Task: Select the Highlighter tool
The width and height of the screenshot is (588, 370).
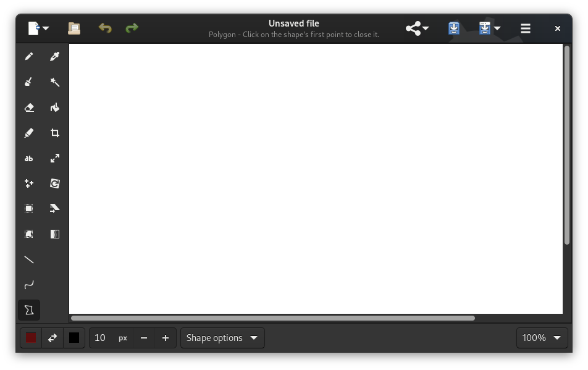Action: (x=29, y=133)
